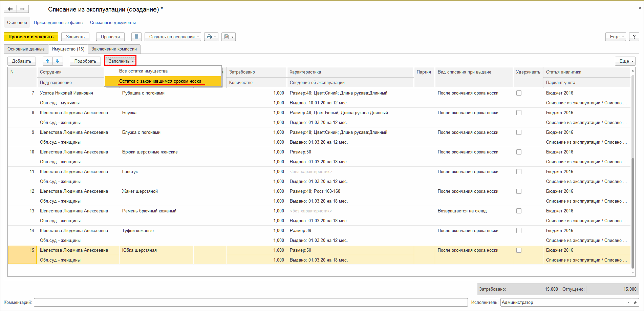Open the table's Еще menu

(625, 61)
